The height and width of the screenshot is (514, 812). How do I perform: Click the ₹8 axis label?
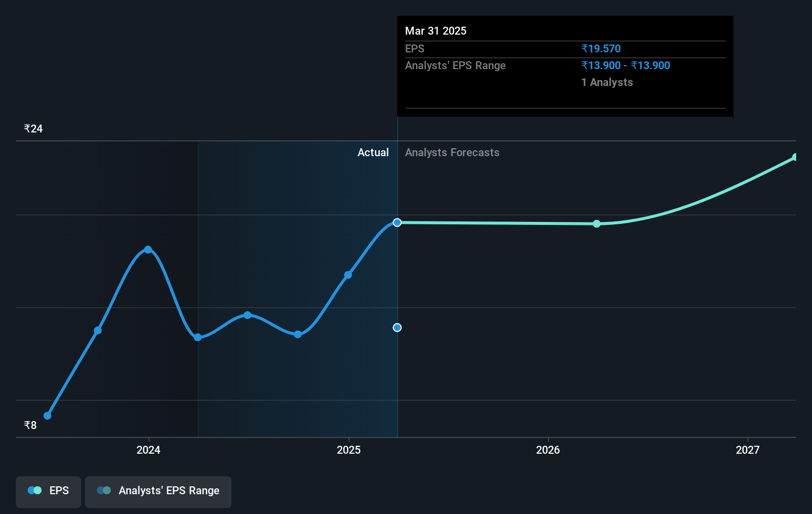pos(30,426)
